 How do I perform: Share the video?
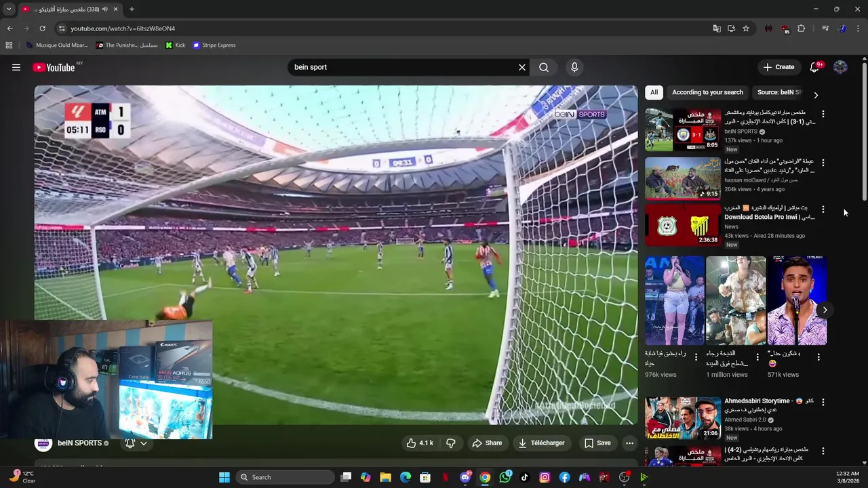tap(488, 443)
